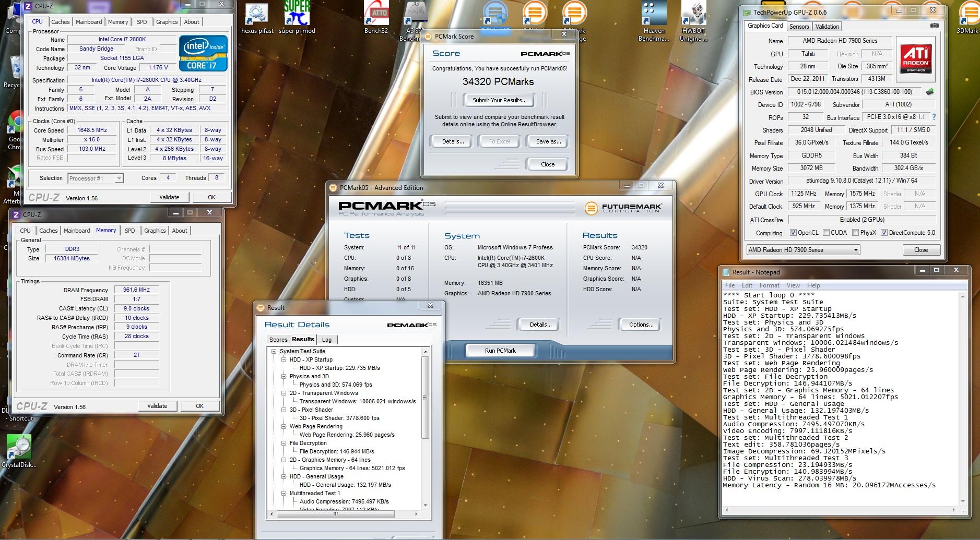Click the Result tree vertical scrollbar

425,397
